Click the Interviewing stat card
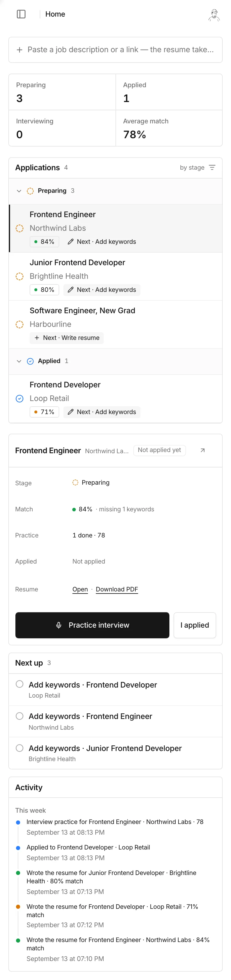Screen dimensions: 231x980 coord(62,128)
